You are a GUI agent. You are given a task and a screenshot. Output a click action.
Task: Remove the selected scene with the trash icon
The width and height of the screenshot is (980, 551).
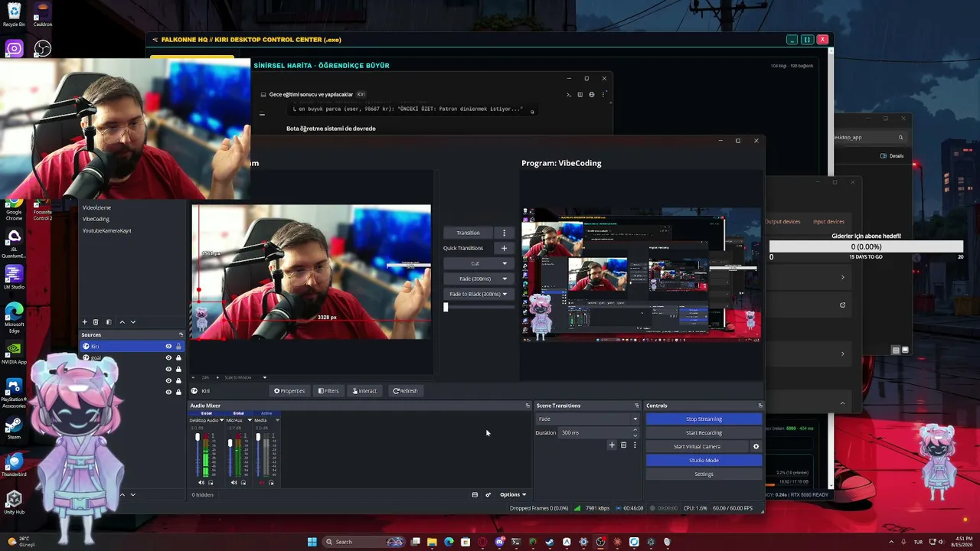(x=96, y=322)
